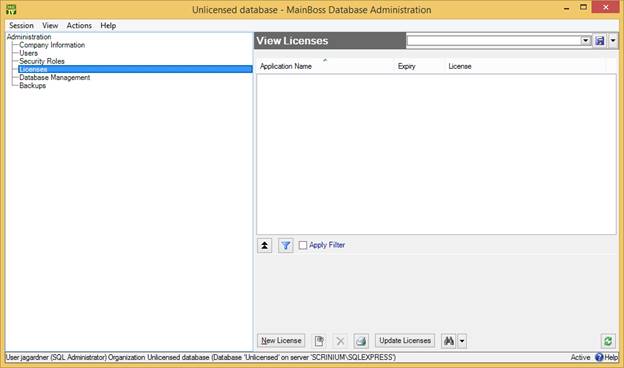This screenshot has width=624, height=368.
Task: Open the Session menu
Action: (21, 25)
